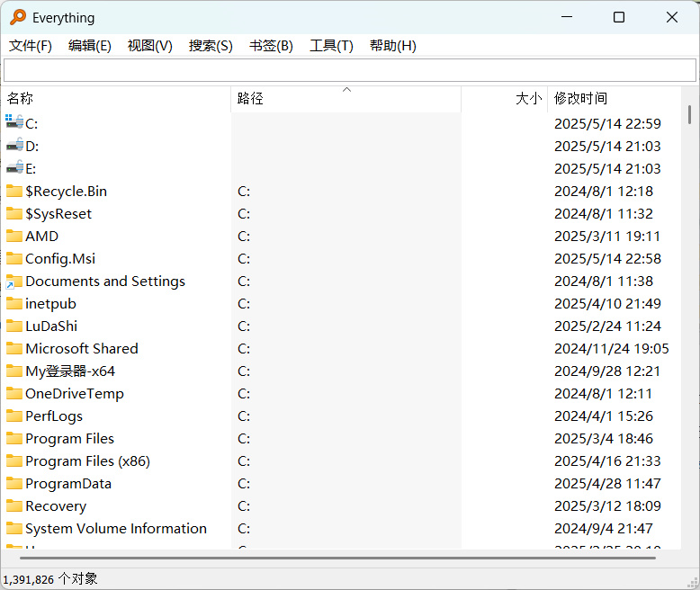
Task: Click the date 2025/4/16 21:33
Action: (x=607, y=460)
